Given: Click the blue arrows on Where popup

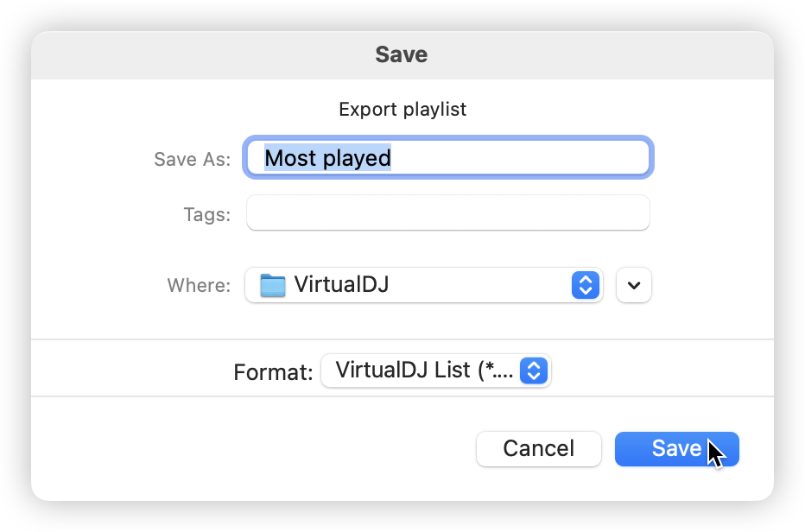Looking at the screenshot, I should (585, 285).
